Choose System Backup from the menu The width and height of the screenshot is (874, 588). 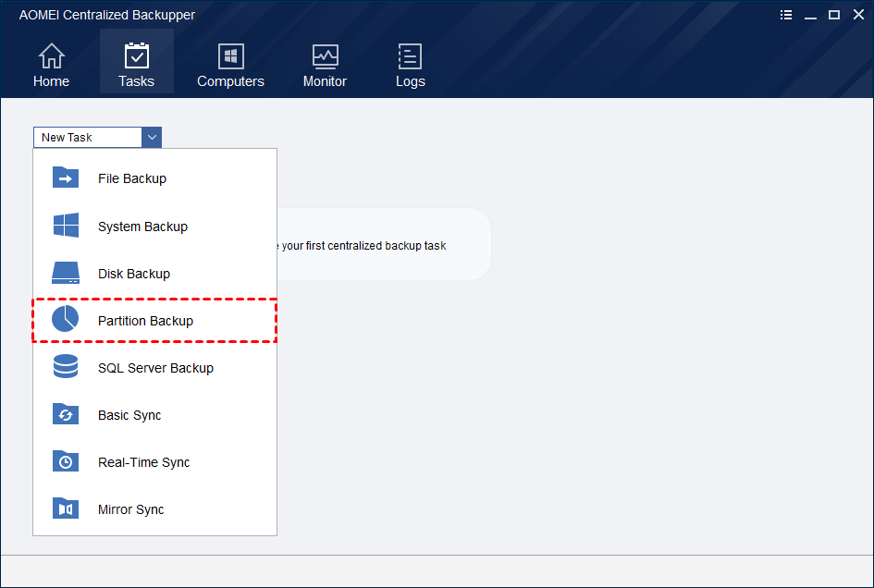(x=155, y=227)
